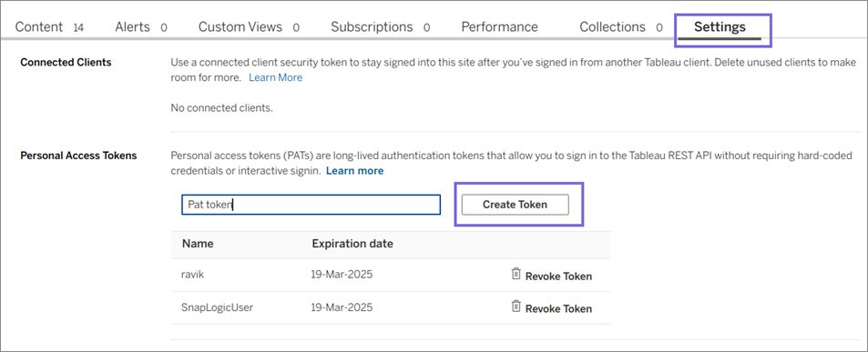Revoke Token for SnapLogicUser
This screenshot has width=868, height=352.
click(x=558, y=309)
